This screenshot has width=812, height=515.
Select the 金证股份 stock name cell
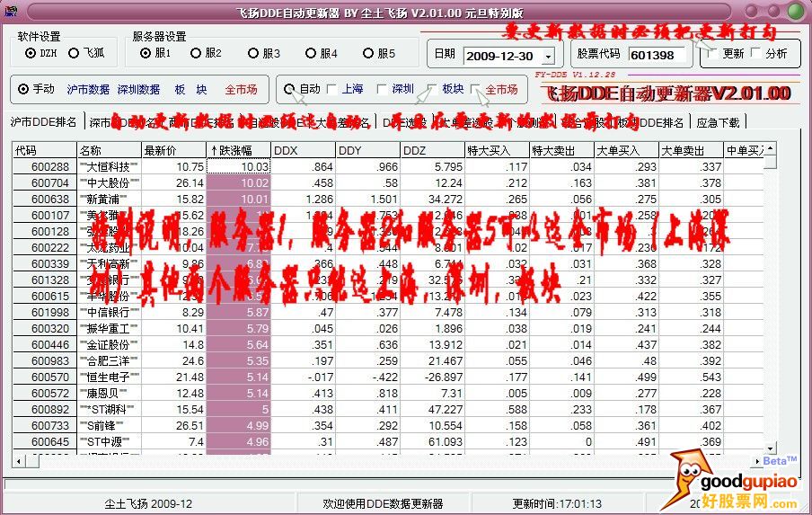109,344
